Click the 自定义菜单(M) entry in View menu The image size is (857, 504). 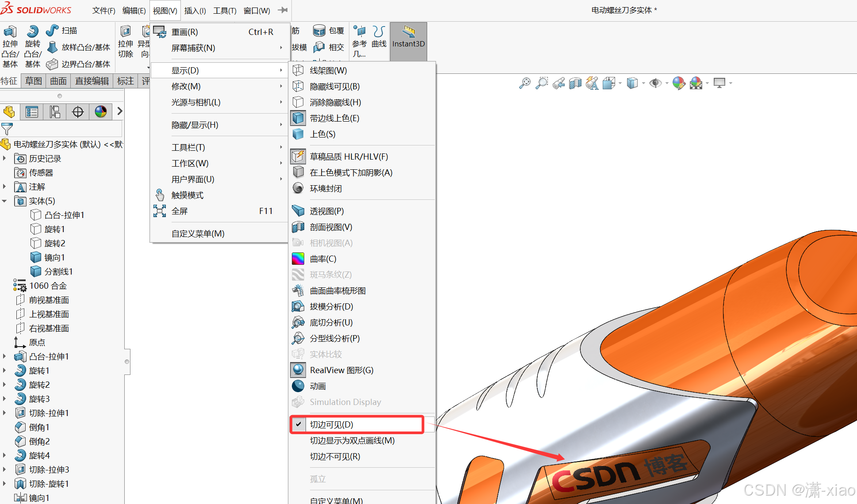tap(198, 233)
